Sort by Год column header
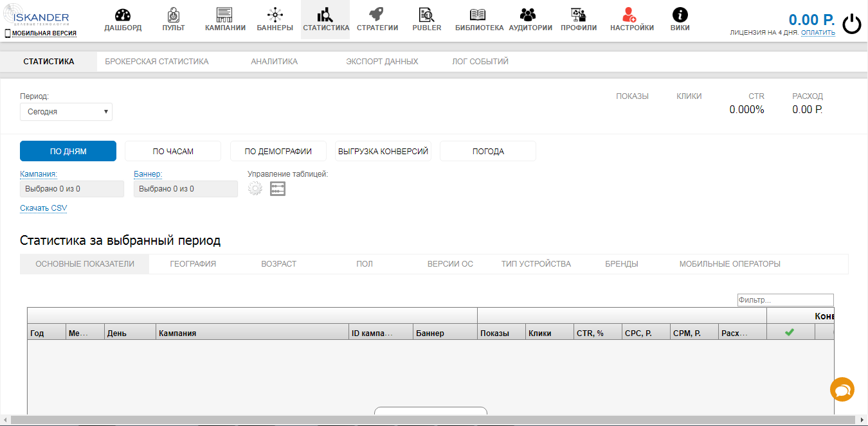The height and width of the screenshot is (426, 868). click(46, 332)
